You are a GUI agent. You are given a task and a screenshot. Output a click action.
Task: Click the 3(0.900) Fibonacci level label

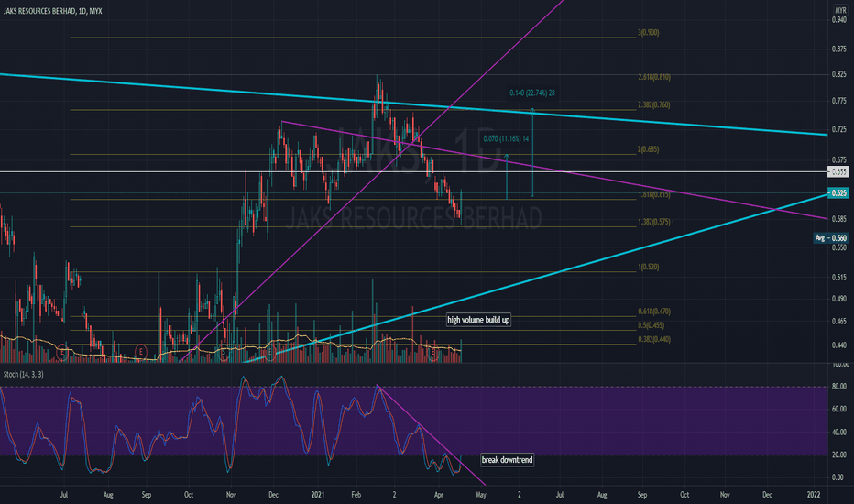(648, 33)
